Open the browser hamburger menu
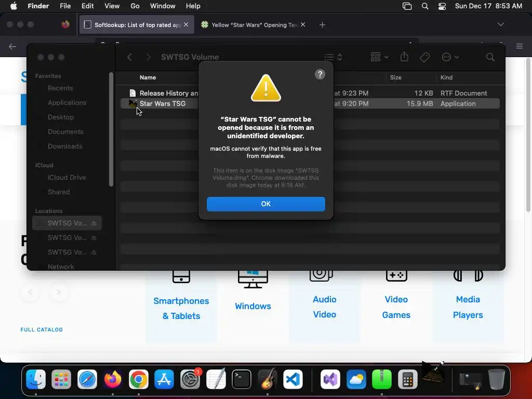Screen dimensions: 532x399 tap(519, 46)
